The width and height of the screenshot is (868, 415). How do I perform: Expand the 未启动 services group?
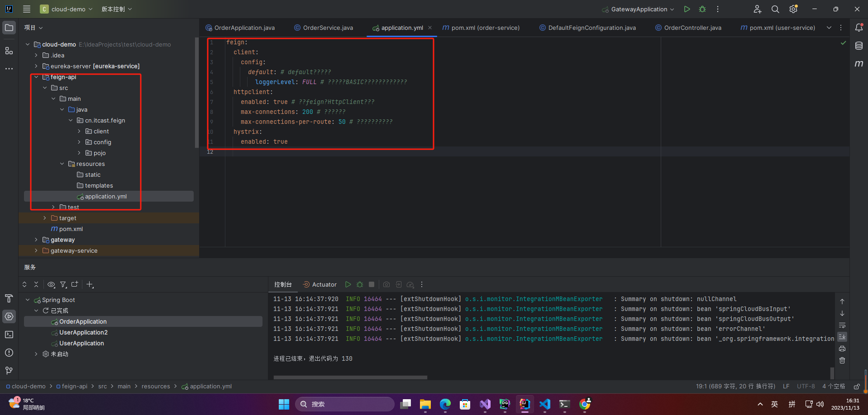coord(36,354)
